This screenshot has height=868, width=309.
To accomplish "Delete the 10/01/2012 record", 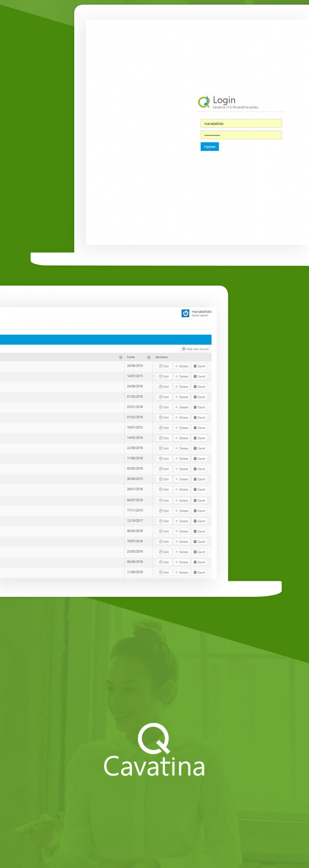I will [182, 428].
